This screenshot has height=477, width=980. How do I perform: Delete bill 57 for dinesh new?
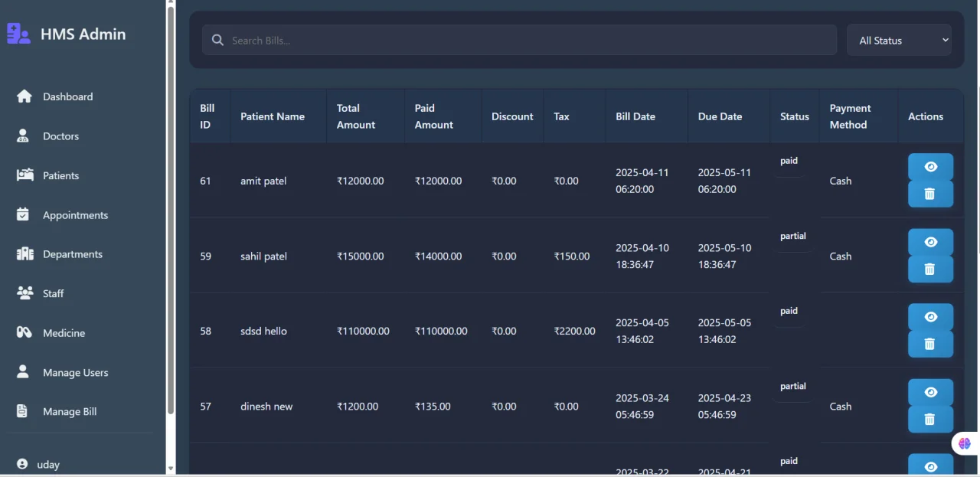point(930,419)
